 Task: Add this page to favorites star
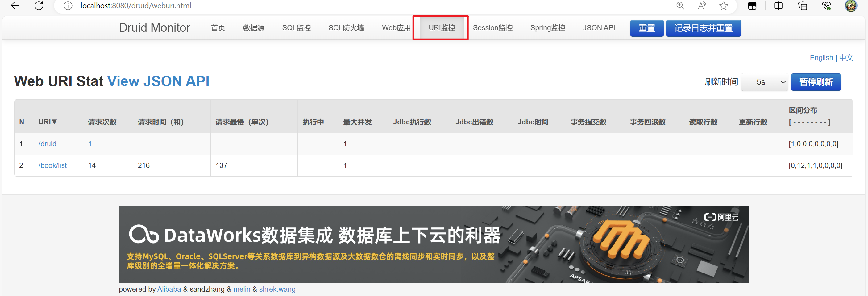724,6
